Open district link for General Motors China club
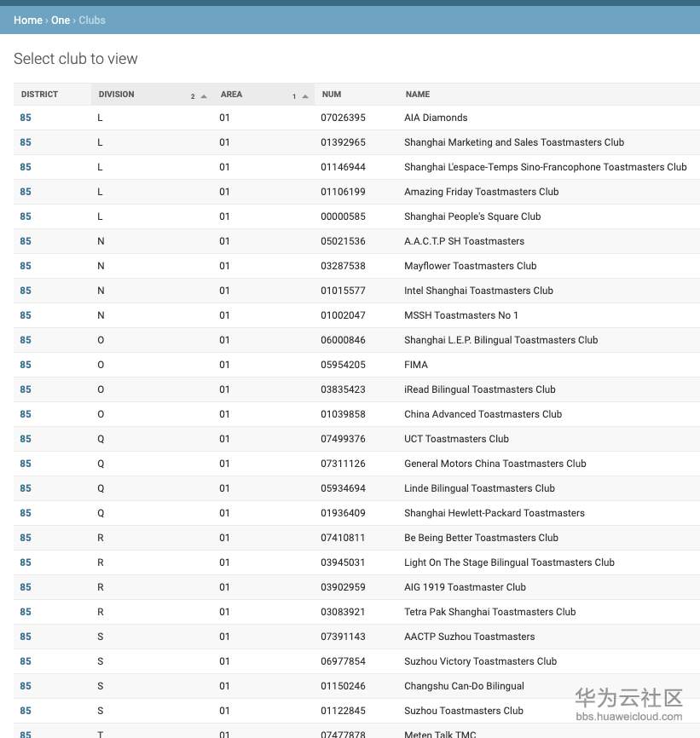 click(26, 464)
